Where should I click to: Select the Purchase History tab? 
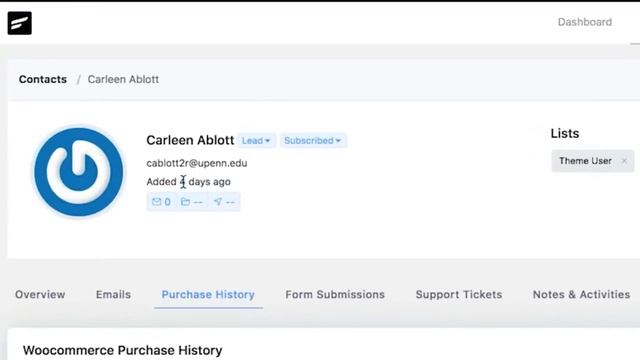coord(208,294)
